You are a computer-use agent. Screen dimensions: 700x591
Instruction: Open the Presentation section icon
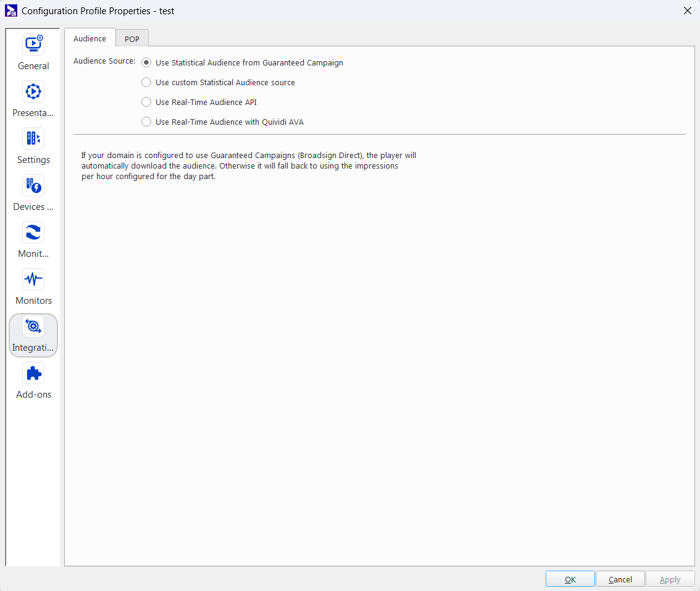point(33,93)
